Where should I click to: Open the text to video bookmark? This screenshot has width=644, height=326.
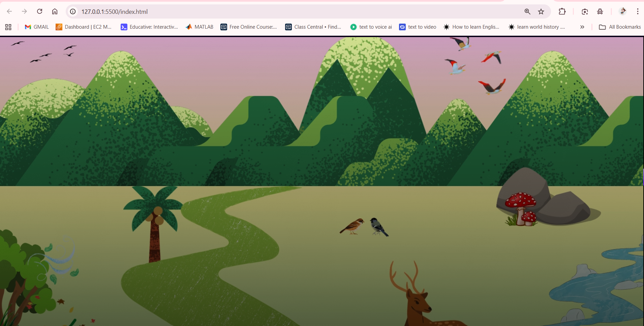tap(418, 27)
